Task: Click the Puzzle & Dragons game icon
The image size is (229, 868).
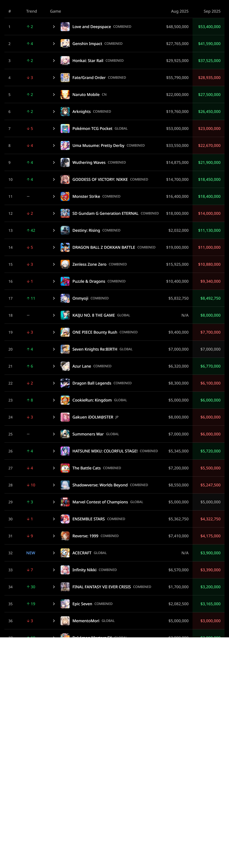Action: point(65,281)
